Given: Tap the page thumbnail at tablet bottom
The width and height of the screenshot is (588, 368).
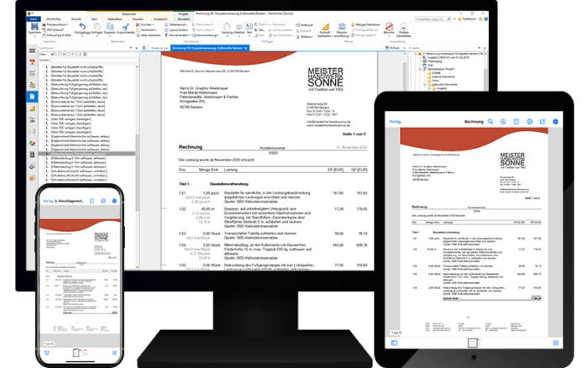Looking at the screenshot, I should 473,343.
